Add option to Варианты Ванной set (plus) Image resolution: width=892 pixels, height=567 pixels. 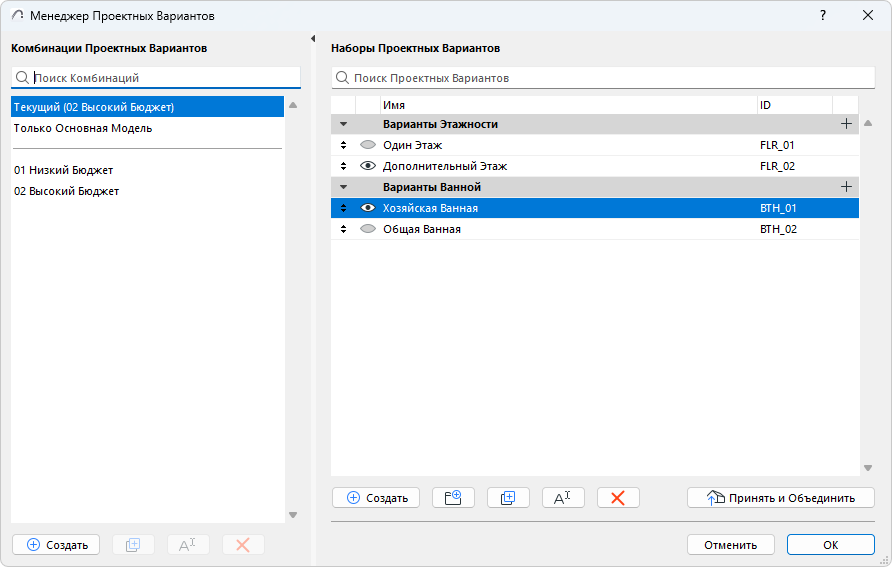click(x=846, y=187)
